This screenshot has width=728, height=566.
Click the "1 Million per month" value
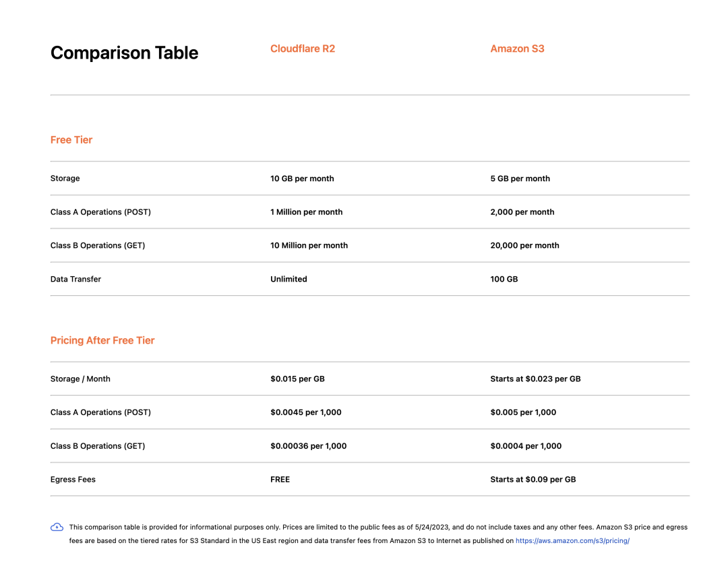coord(306,212)
